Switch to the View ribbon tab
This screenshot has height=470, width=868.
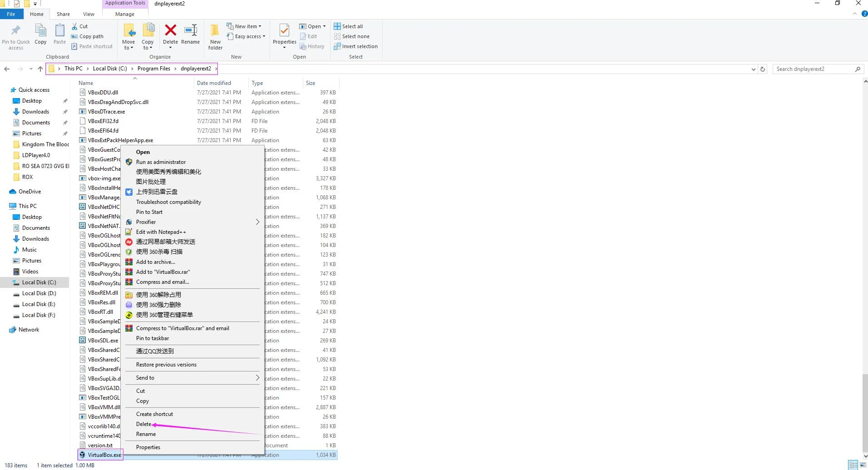(89, 14)
